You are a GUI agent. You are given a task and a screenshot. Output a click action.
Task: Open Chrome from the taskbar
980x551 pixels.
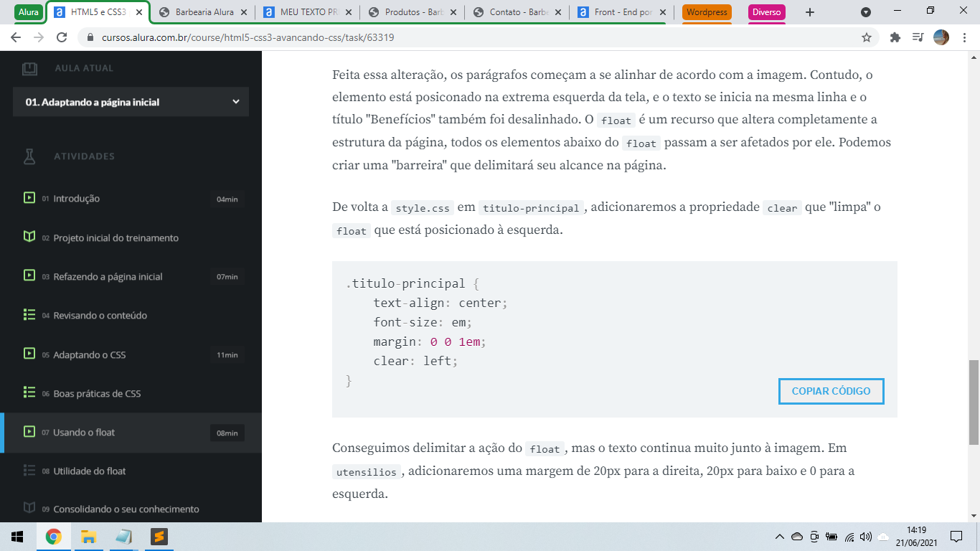point(53,537)
